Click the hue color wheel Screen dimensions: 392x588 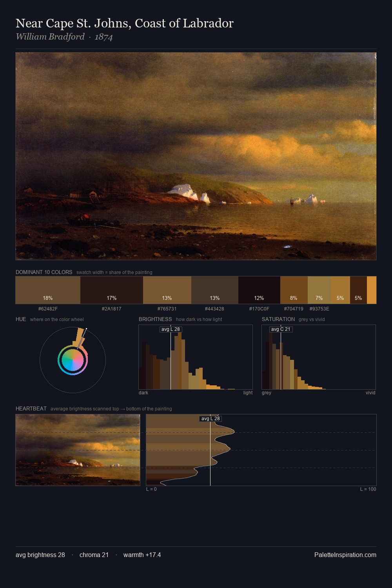[x=73, y=360]
